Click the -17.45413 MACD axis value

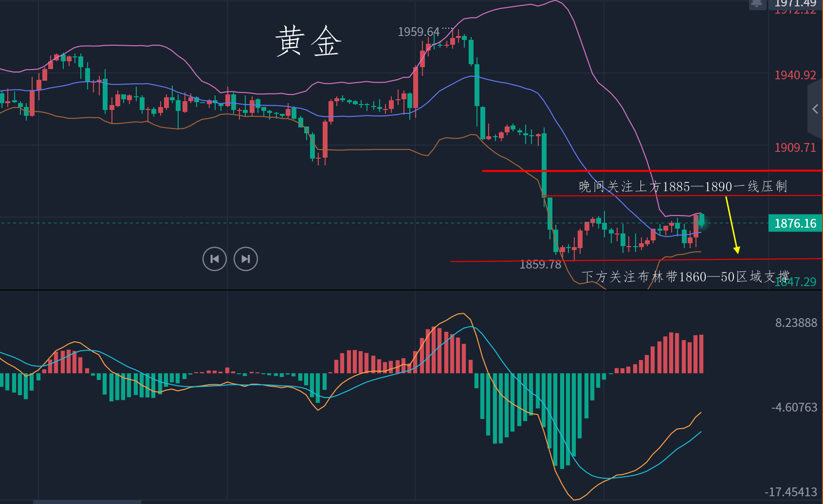pyautogui.click(x=791, y=492)
